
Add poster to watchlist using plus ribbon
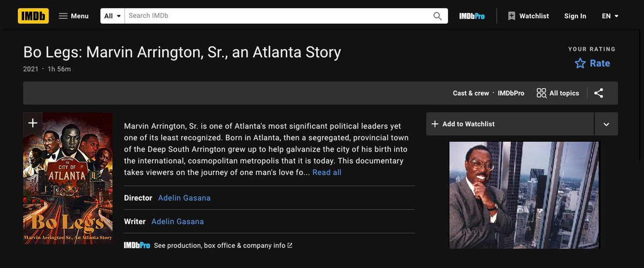(32, 123)
